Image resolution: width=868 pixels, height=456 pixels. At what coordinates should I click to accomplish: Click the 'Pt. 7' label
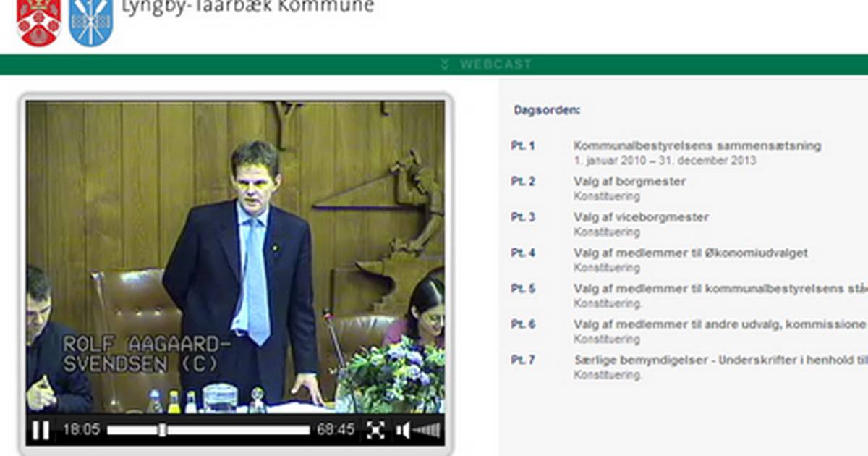(x=523, y=360)
